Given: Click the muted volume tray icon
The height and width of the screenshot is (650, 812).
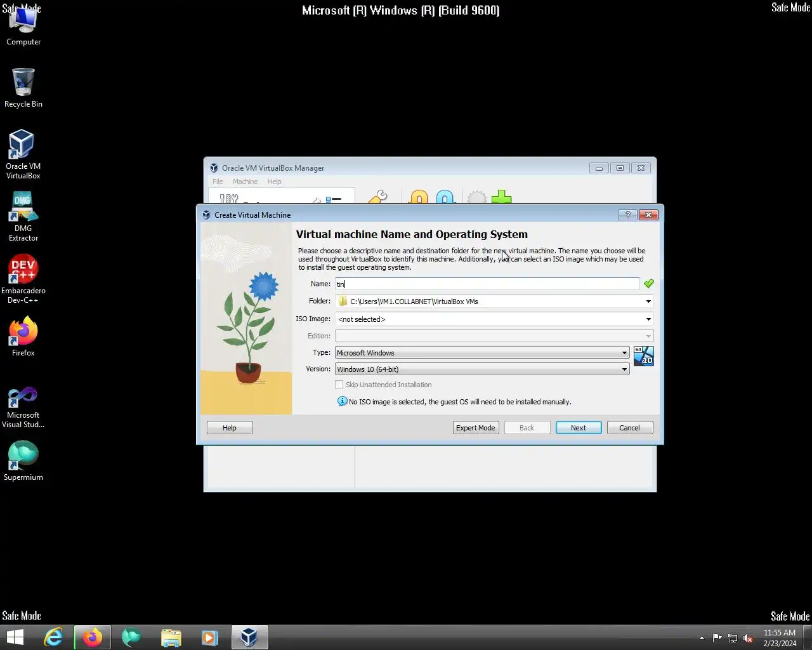Looking at the screenshot, I should click(748, 638).
